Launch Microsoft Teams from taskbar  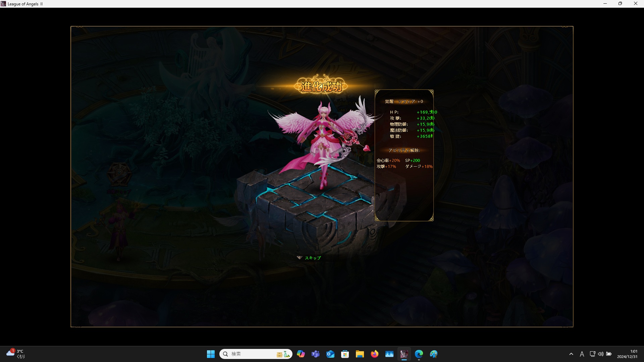pos(315,354)
